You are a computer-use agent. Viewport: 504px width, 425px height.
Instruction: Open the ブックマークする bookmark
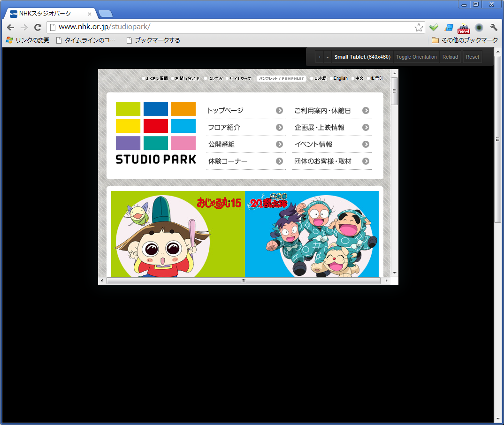click(153, 40)
